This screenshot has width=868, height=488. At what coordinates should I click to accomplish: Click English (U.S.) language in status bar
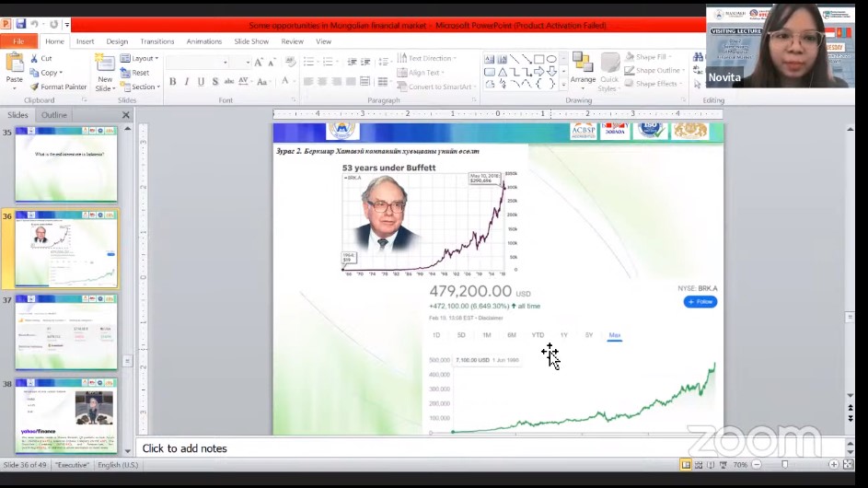[118, 465]
